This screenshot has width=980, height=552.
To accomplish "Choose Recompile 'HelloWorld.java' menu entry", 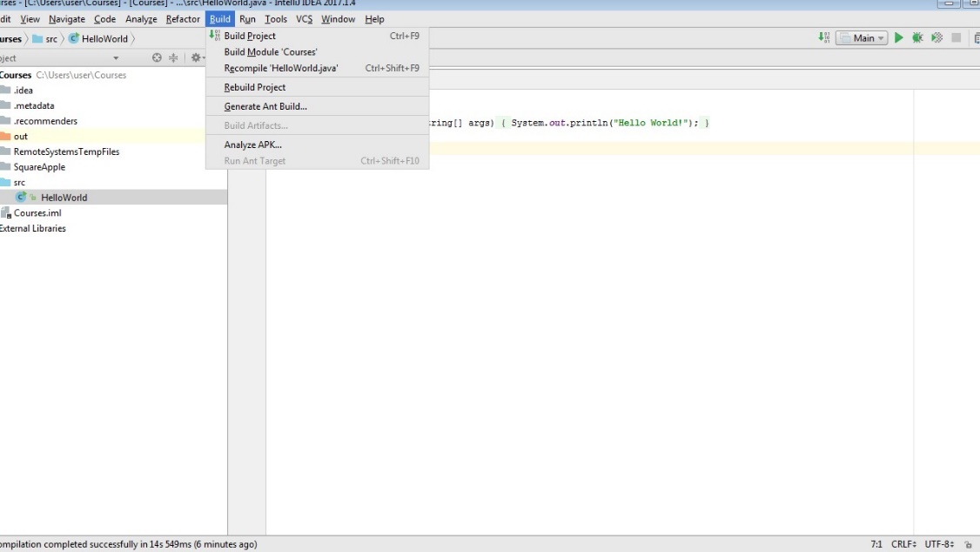I will pos(280,68).
